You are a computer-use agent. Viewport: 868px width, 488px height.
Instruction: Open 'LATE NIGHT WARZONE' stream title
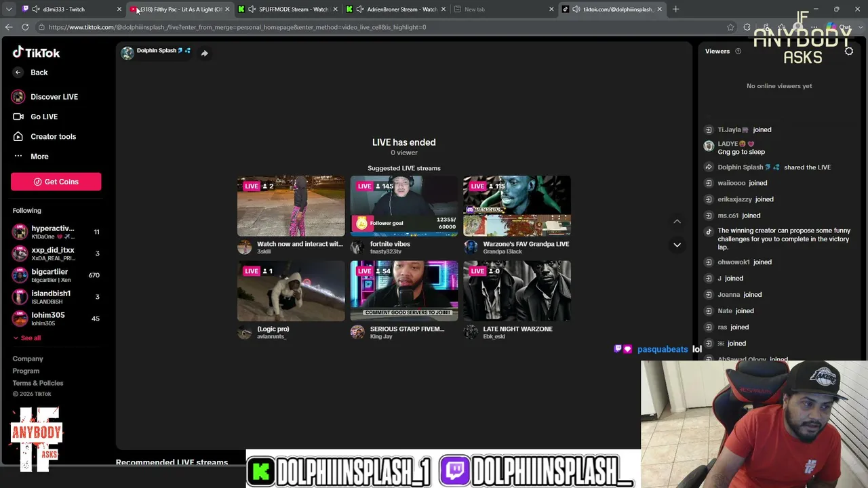coord(518,329)
